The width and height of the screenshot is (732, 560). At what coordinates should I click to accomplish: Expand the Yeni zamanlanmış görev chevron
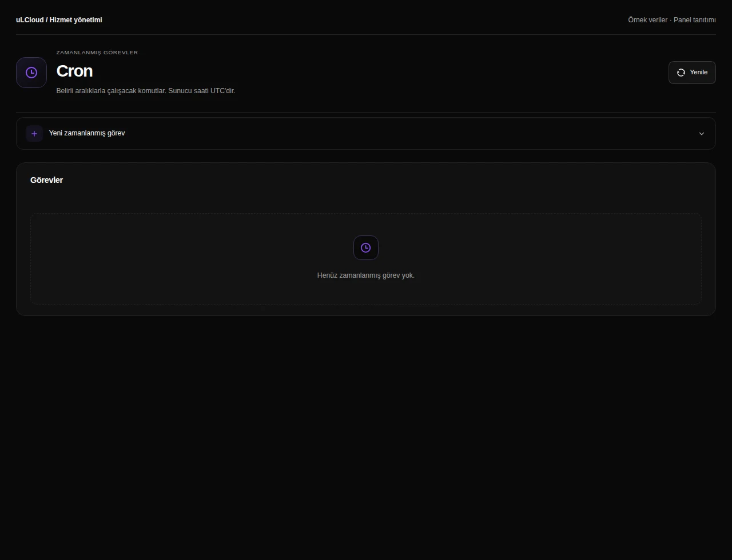point(702,133)
